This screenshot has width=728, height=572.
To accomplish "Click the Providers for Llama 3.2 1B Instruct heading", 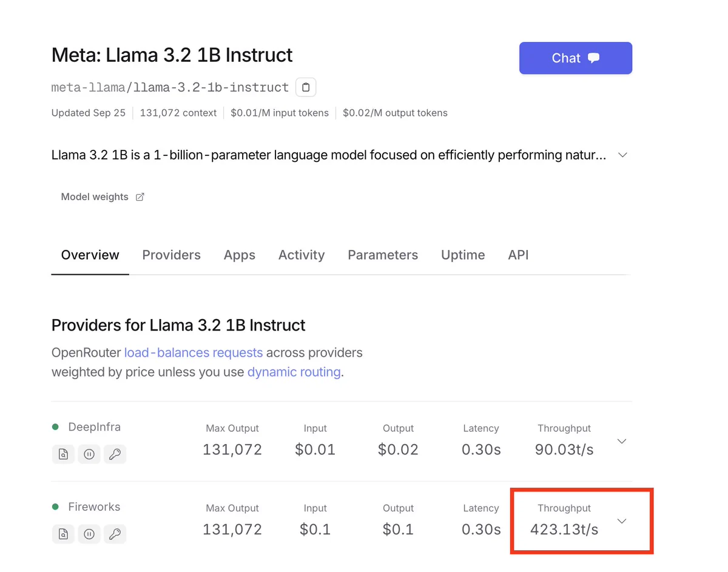I will coord(178,325).
